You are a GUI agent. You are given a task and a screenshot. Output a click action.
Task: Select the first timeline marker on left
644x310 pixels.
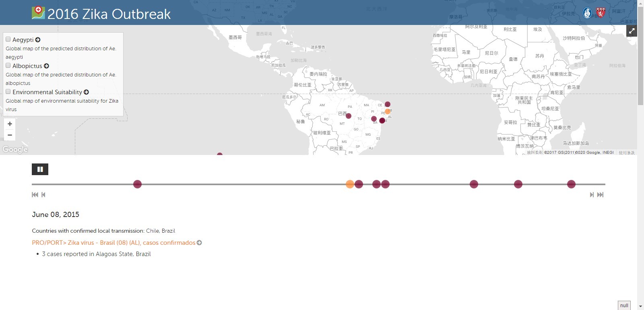(137, 184)
